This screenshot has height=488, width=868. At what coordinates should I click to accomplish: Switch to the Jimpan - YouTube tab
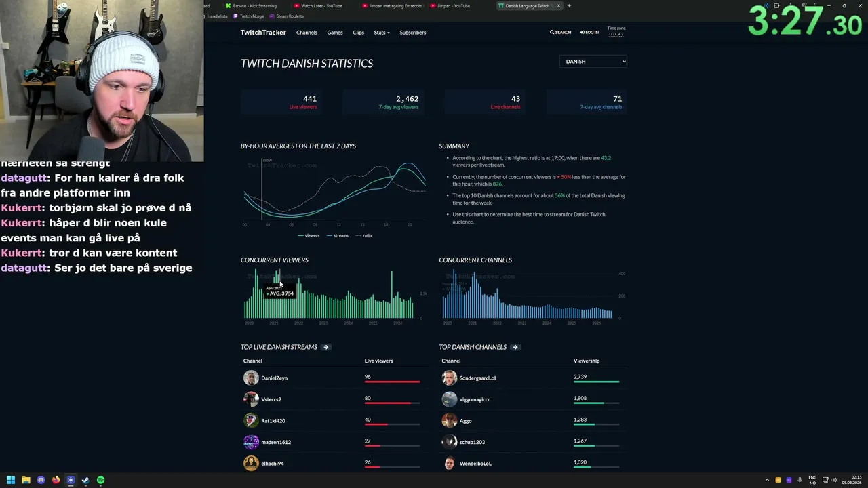(453, 6)
